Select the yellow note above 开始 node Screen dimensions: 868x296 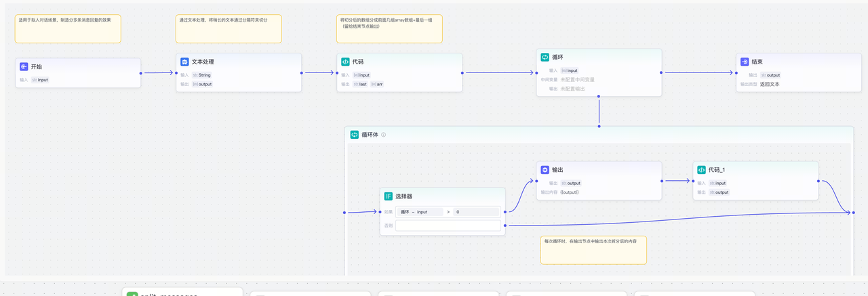click(x=68, y=29)
